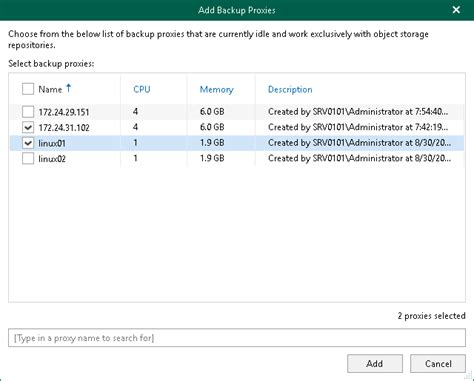The width and height of the screenshot is (474, 381).
Task: Cancel the Add Backup Proxies dialog
Action: [x=438, y=363]
